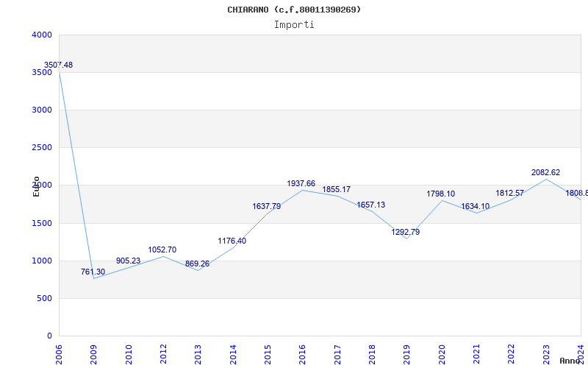The image size is (588, 368).
Task: Click y-axis tick 1000
Action: 42,261
